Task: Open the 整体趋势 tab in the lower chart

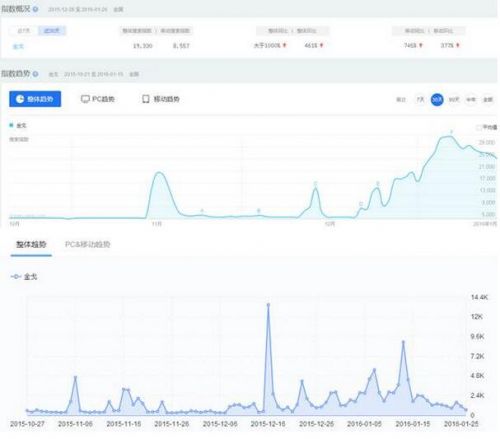Action: 31,244
